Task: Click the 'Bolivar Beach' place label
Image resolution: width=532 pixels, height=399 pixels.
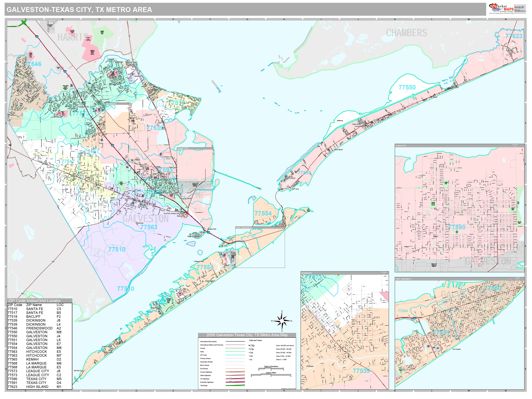Action: coord(338,150)
